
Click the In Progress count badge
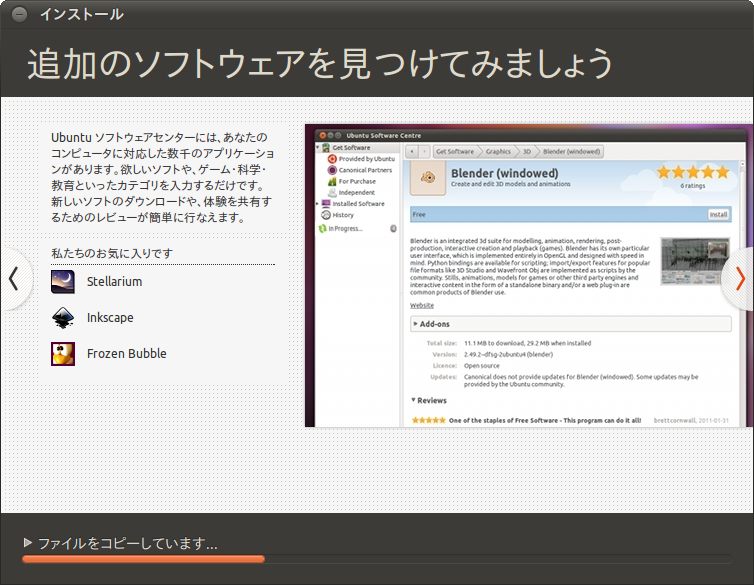[x=393, y=228]
